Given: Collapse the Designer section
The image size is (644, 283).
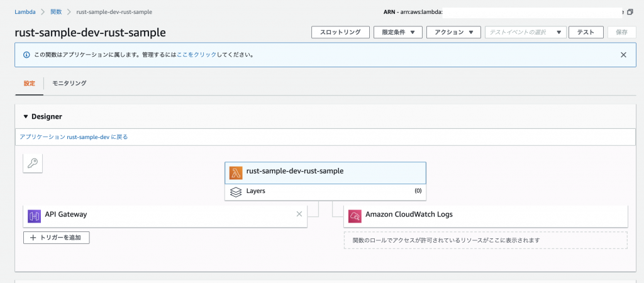Looking at the screenshot, I should click(26, 116).
